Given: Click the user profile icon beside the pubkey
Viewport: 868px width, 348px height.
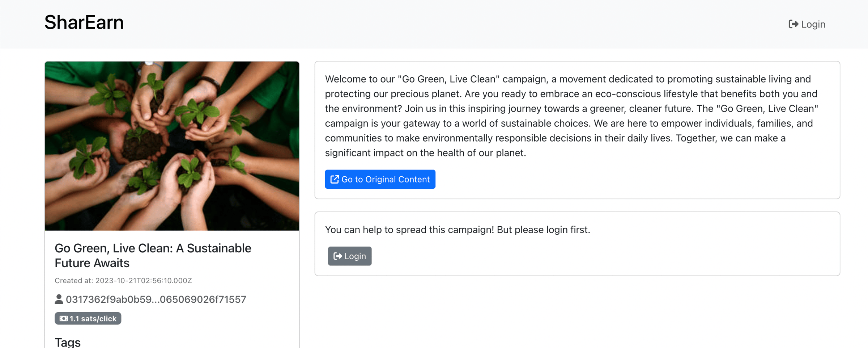Looking at the screenshot, I should [59, 299].
